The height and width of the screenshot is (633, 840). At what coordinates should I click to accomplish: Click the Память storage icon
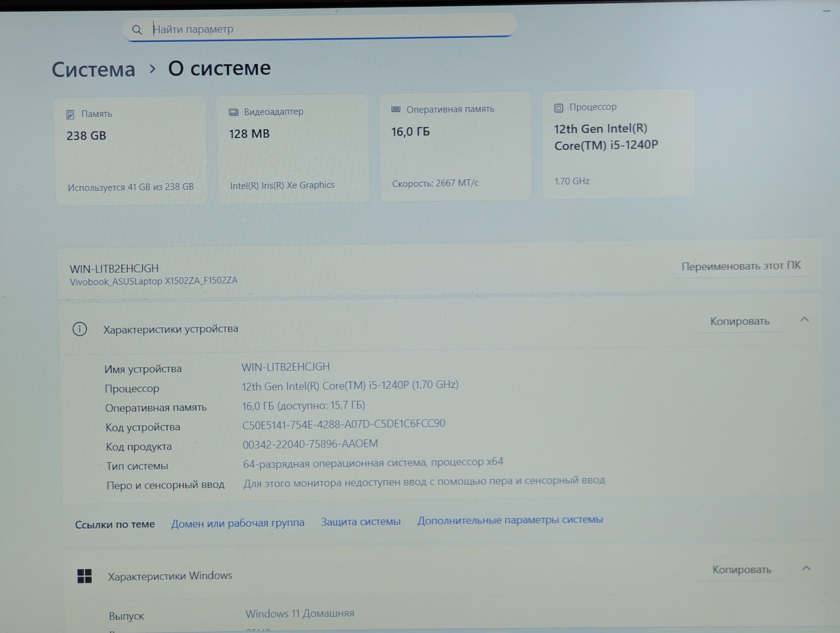[x=70, y=114]
